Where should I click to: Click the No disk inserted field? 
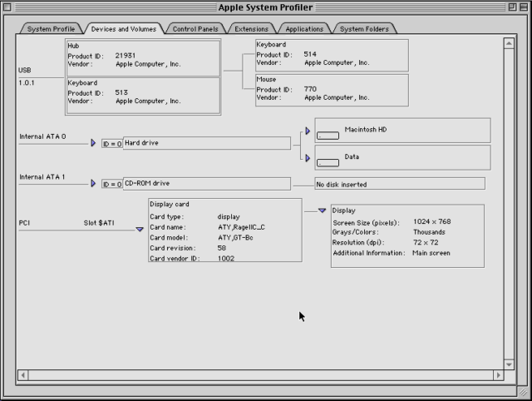click(x=400, y=184)
